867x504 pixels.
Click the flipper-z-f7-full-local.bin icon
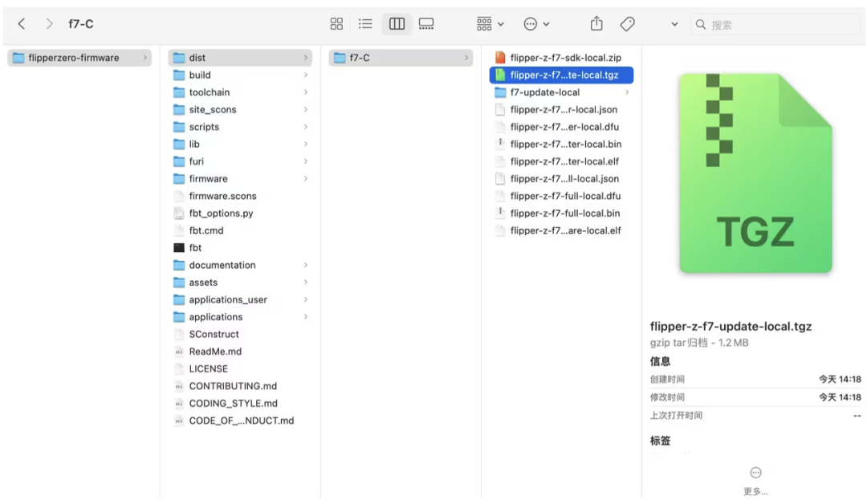pos(500,213)
